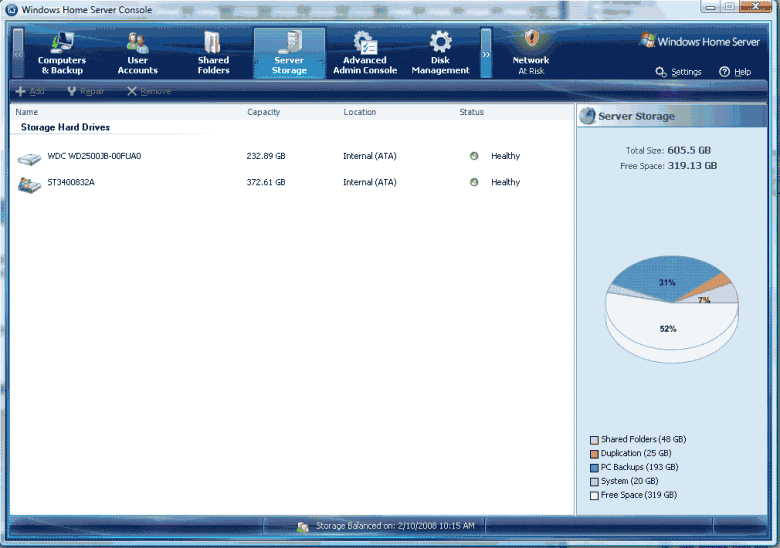Click the ST3400832A drive name
Image resolution: width=780 pixels, height=548 pixels.
coord(71,182)
